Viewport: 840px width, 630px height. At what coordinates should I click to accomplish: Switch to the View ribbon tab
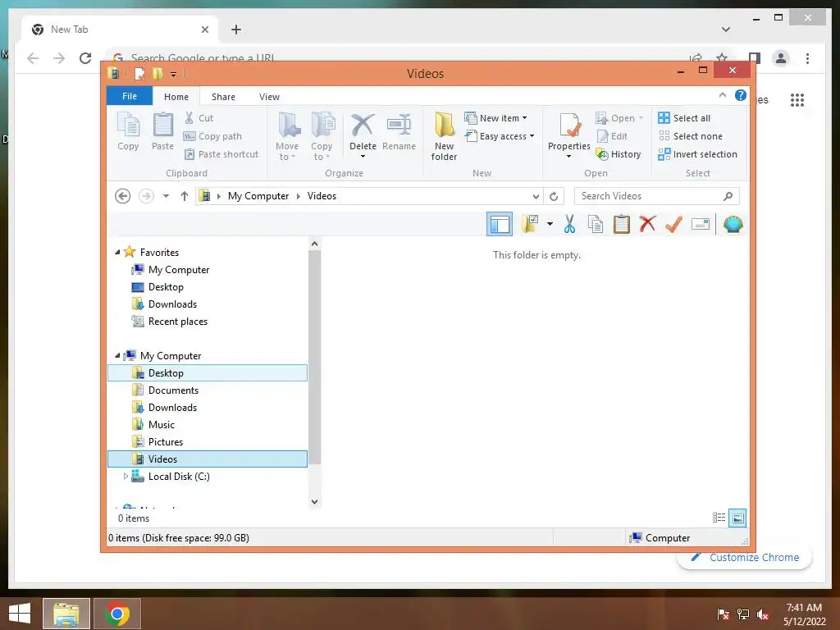pos(269,97)
